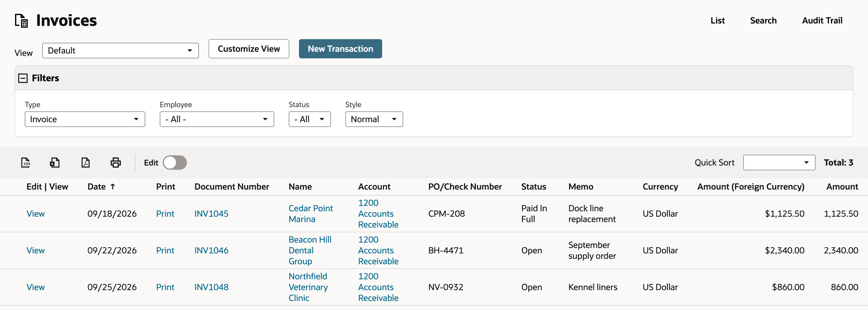Click the Status column header

click(533, 187)
